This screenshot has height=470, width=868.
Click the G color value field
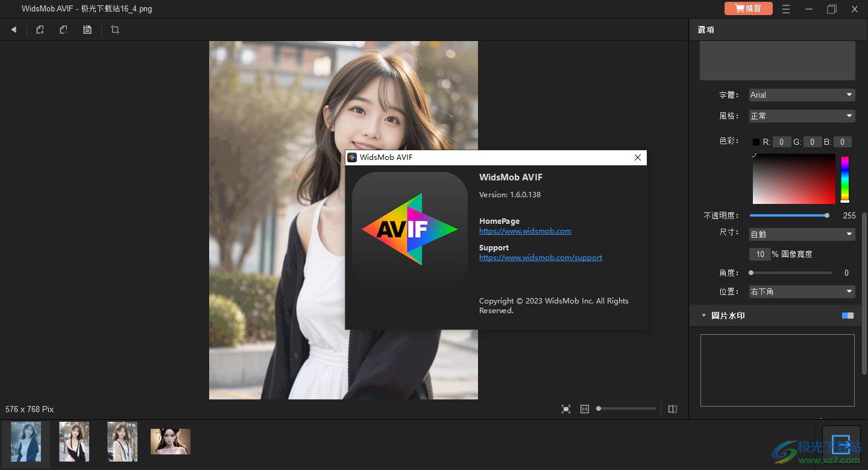pos(813,142)
